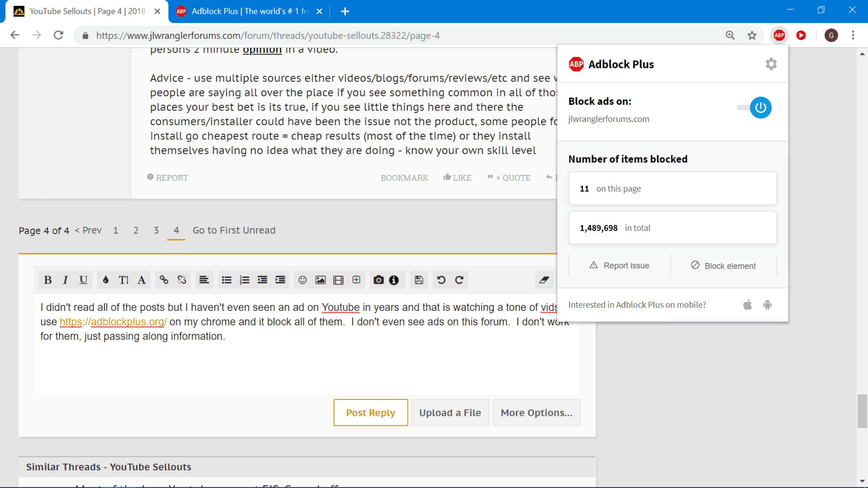Indent the text in the editor
Viewport: 868px width, 488px height.
click(280, 280)
